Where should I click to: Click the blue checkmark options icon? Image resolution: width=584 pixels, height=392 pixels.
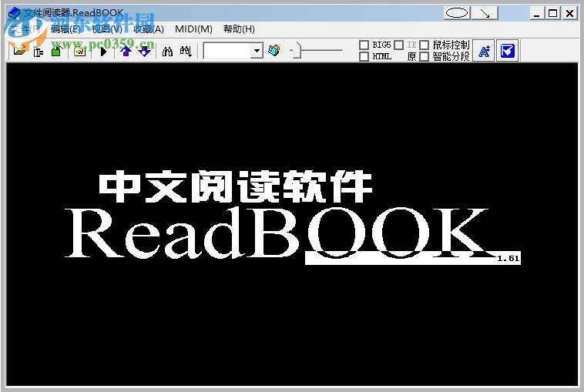click(507, 51)
